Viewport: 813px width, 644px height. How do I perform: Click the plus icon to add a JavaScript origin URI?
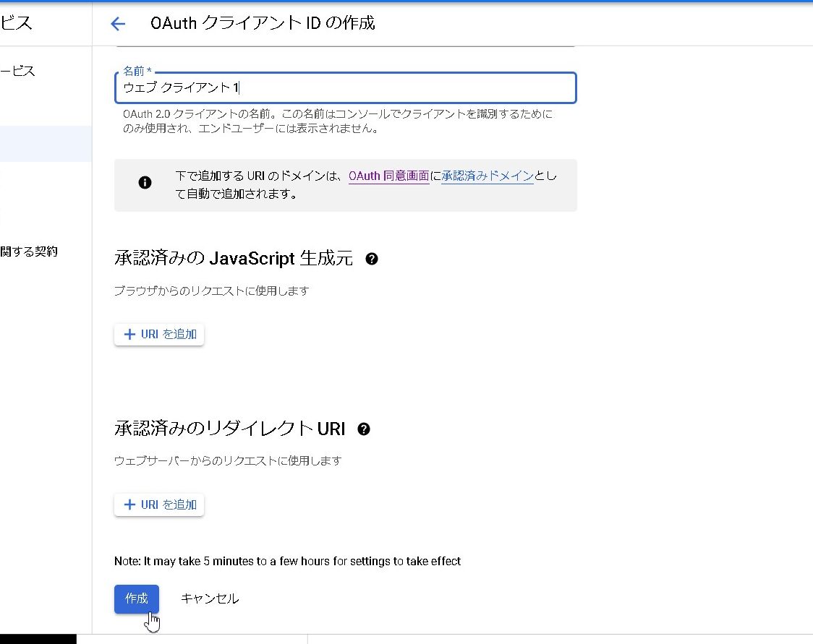pos(130,334)
